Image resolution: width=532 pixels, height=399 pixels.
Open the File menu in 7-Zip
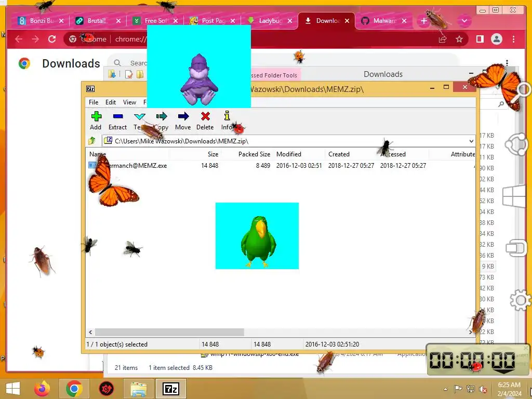tap(94, 102)
